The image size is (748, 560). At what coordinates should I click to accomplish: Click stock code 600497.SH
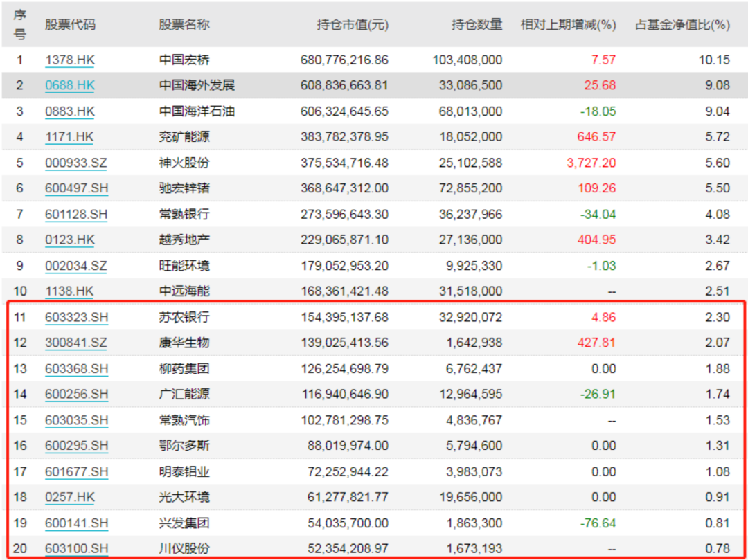(x=76, y=189)
